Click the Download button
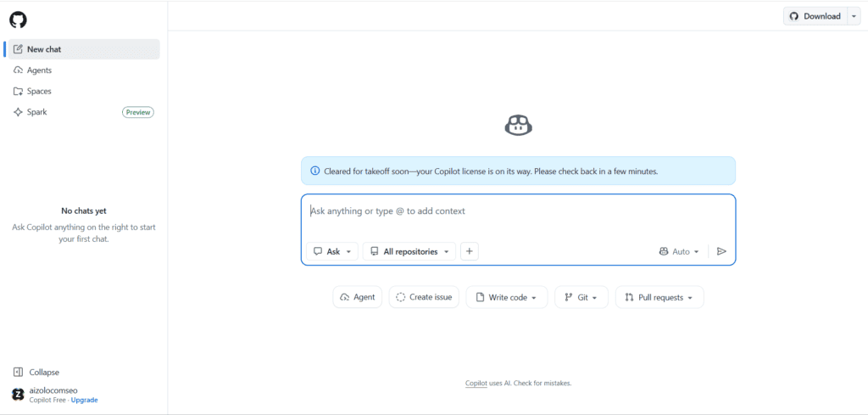 [x=815, y=16]
